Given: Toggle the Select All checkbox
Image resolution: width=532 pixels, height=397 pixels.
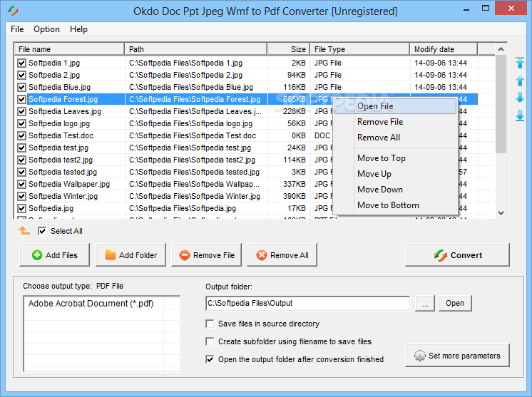Looking at the screenshot, I should point(42,231).
